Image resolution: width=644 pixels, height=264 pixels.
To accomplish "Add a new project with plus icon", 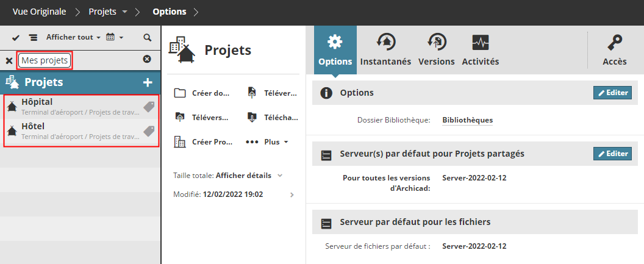I will [147, 82].
